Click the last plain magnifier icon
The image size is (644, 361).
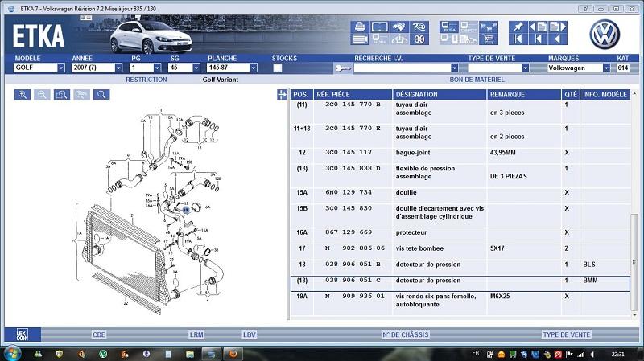pos(101,95)
